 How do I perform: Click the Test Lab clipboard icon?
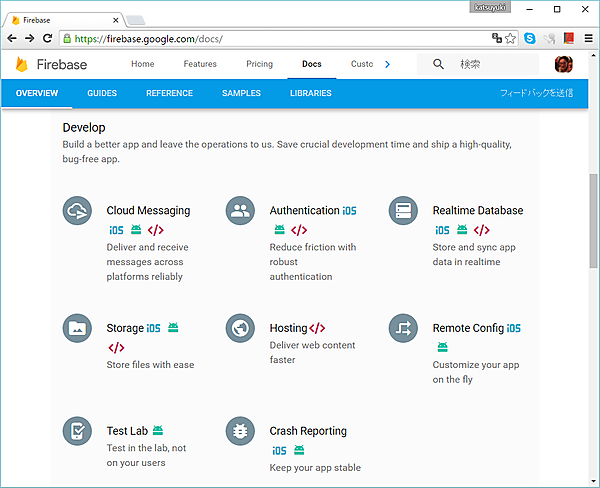click(77, 431)
